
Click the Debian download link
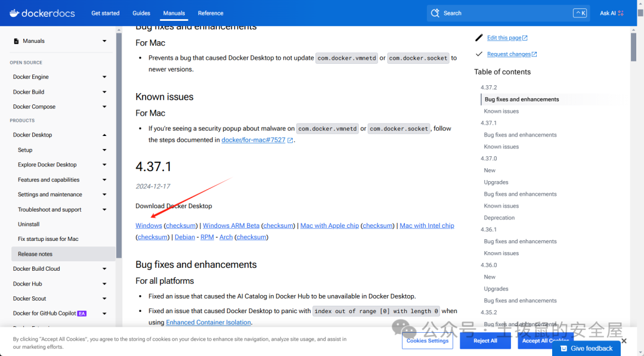[x=185, y=237]
